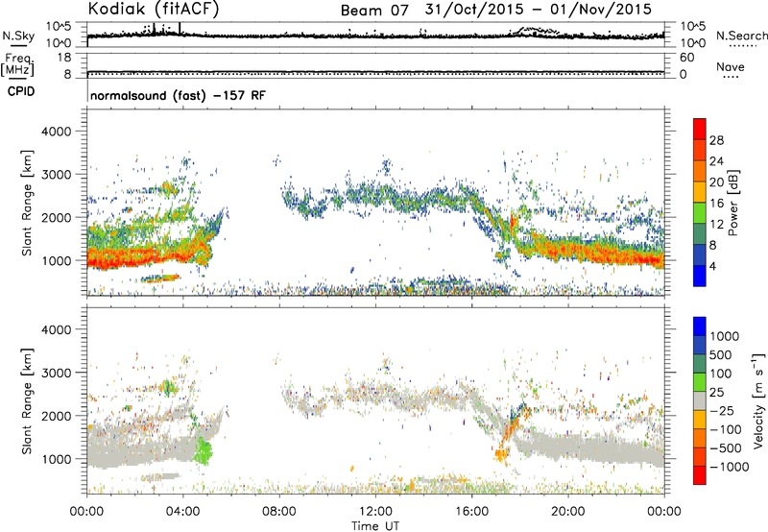Click the 'normalsound (fast) -157 RF' text
This screenshot has height=532, width=768.
coord(178,95)
